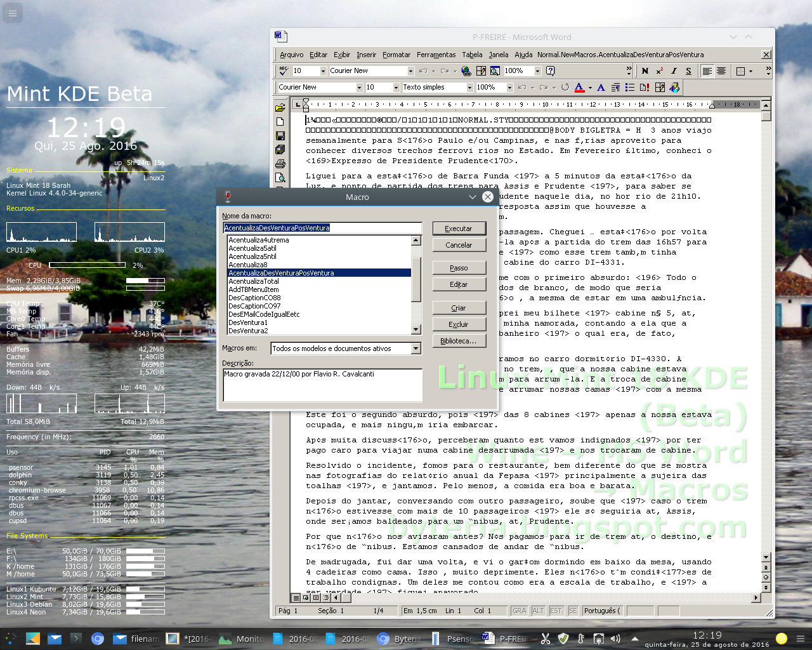This screenshot has width=812, height=650.
Task: Open the Formatar menu
Action: pyautogui.click(x=396, y=55)
